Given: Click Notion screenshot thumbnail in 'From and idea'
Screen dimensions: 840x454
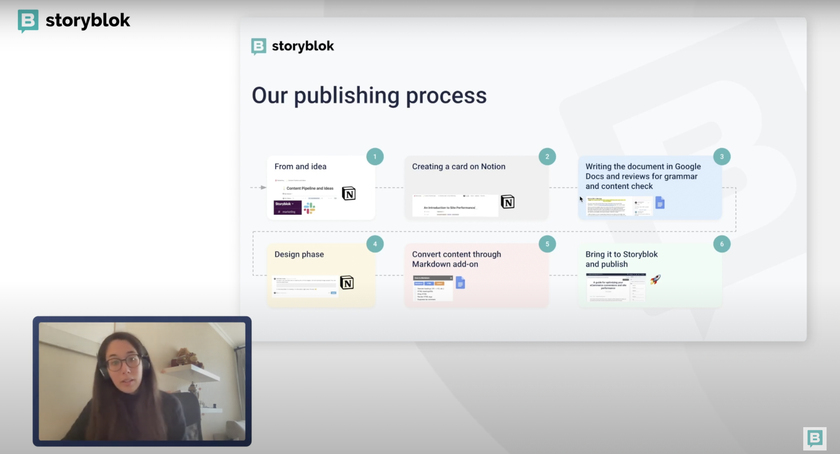Looking at the screenshot, I should (x=306, y=191).
